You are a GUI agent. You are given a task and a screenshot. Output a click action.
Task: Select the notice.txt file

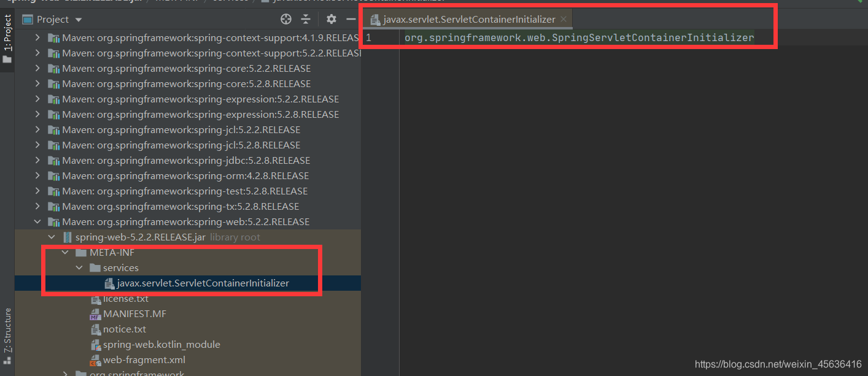[121, 329]
